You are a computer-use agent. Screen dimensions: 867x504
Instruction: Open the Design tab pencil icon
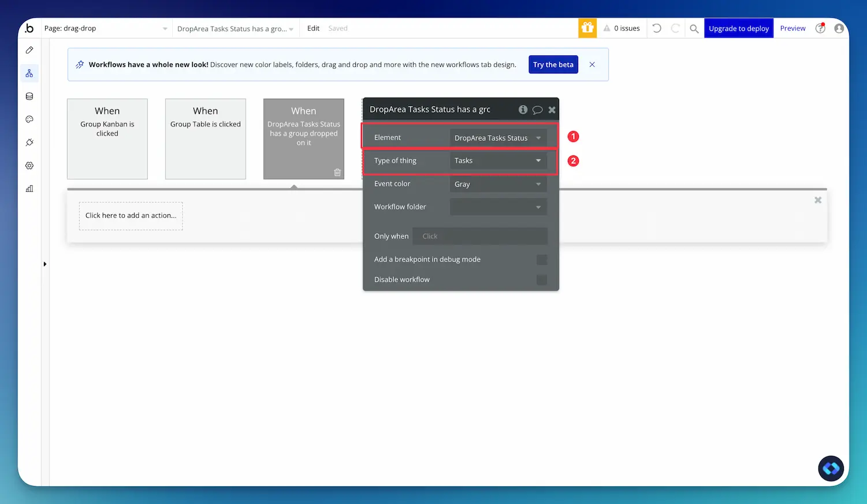point(29,50)
